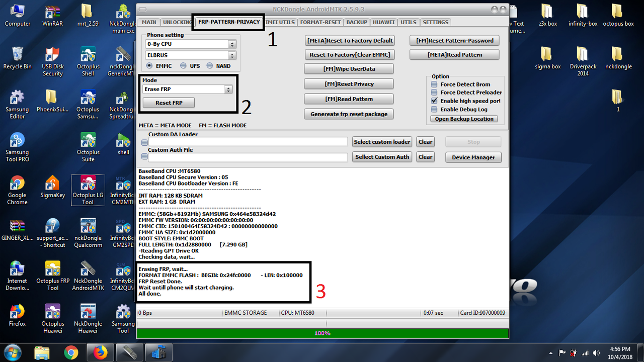Click the Reset FRP button
This screenshot has height=362, width=644.
click(169, 103)
